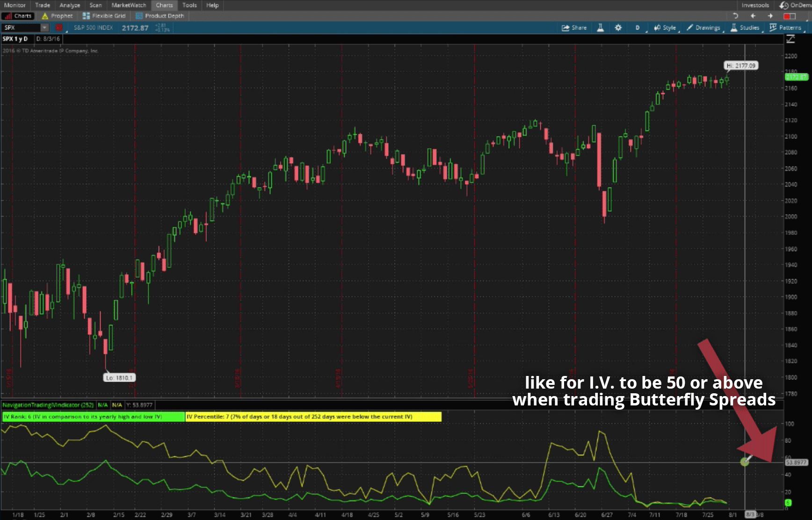Click inside the SPX symbol input field
Image resolution: width=812 pixels, height=520 pixels.
21,28
